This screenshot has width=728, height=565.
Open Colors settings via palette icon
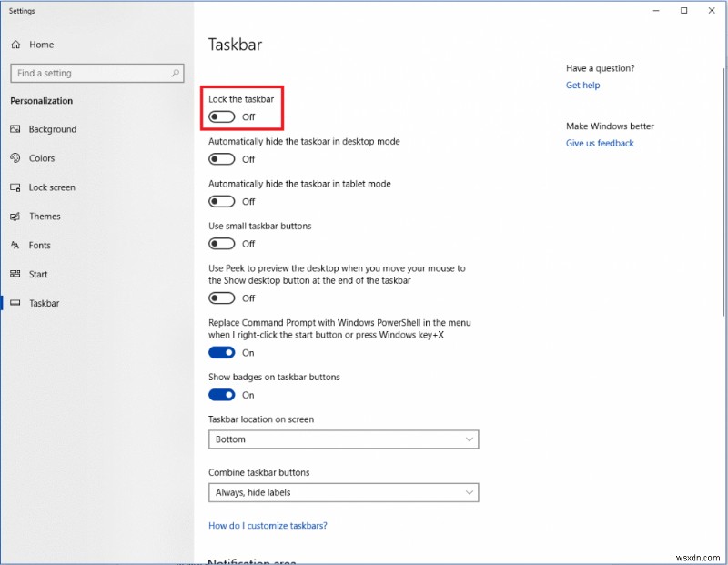(15, 158)
